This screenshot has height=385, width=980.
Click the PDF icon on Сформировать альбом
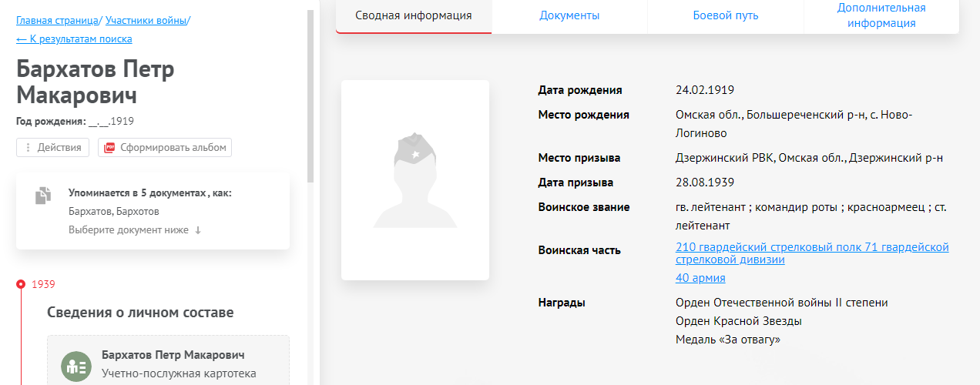coord(109,148)
